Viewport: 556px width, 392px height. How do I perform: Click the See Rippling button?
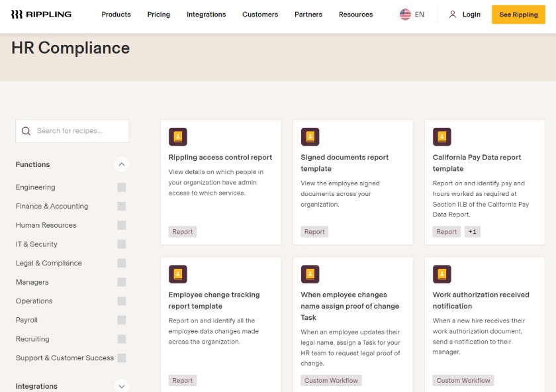pyautogui.click(x=518, y=15)
